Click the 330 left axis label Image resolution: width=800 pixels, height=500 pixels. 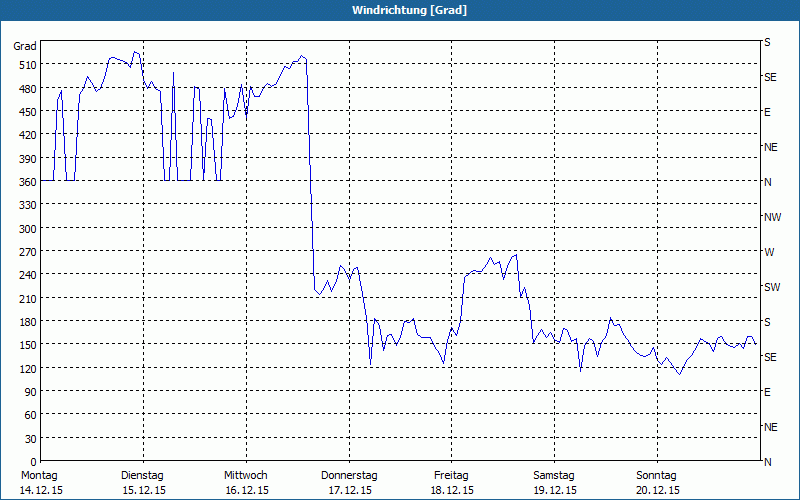point(28,205)
